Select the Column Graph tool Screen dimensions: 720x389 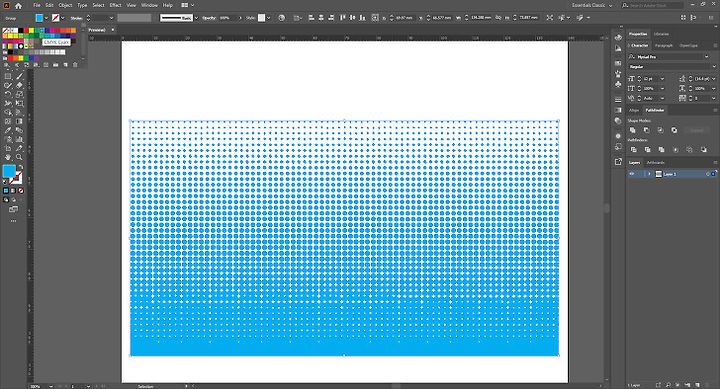(x=19, y=139)
